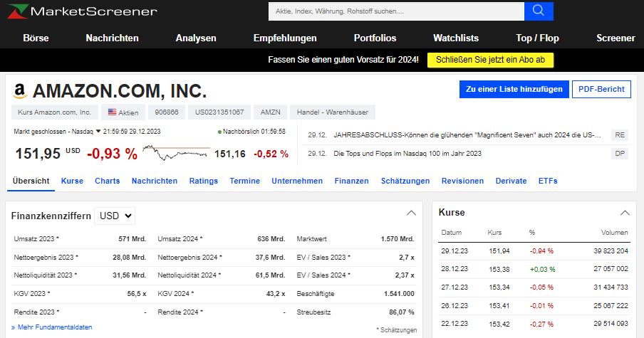Click the Datum column header

point(452,233)
